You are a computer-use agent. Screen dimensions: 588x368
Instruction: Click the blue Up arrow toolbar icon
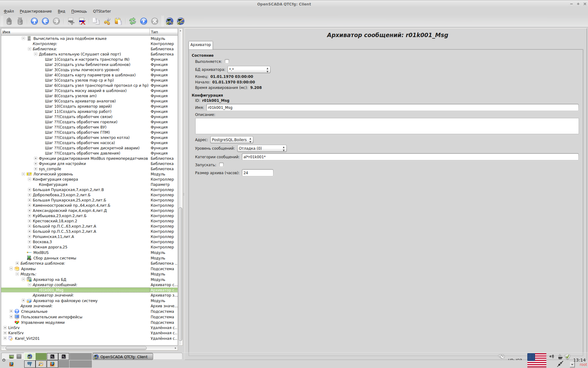point(34,21)
